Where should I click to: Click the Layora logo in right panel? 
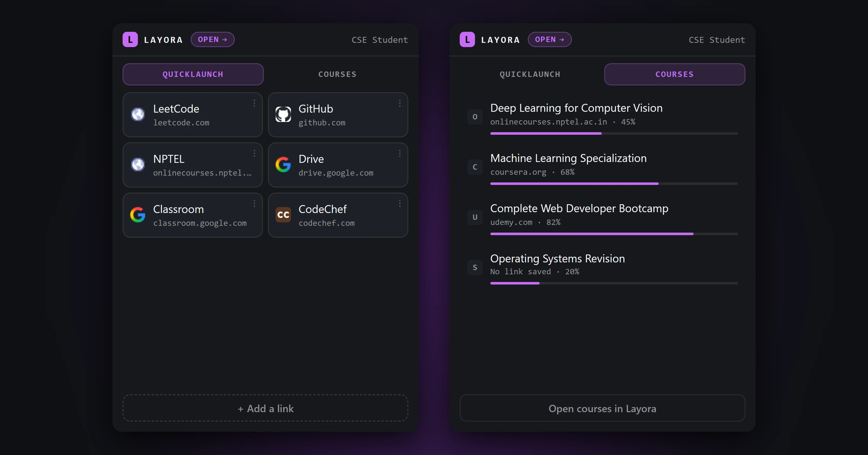[x=467, y=40]
